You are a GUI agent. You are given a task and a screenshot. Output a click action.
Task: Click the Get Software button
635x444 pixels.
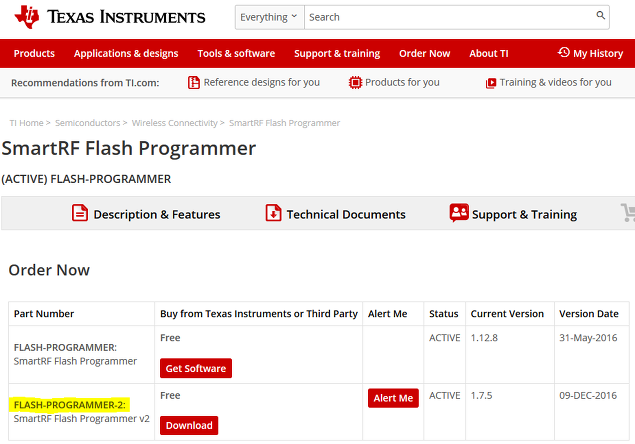point(196,368)
